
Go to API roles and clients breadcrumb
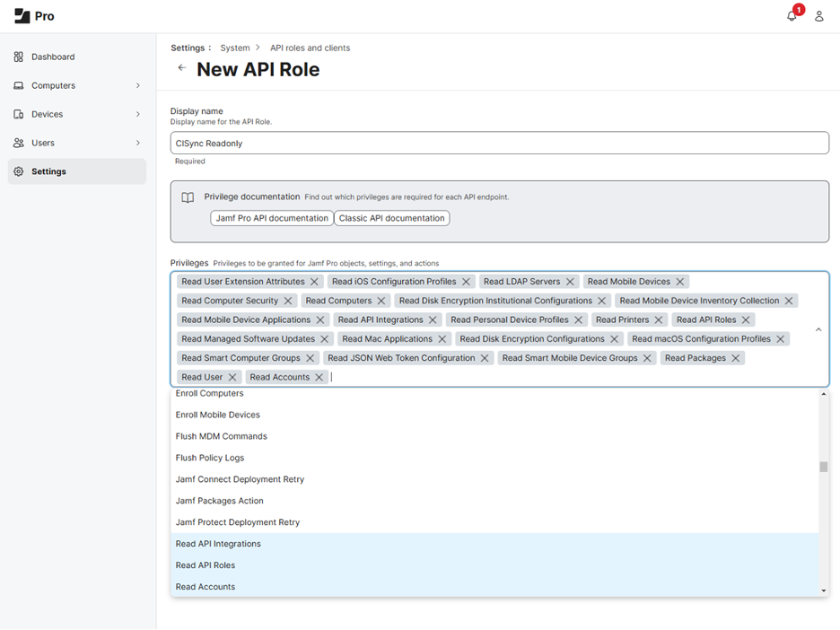[311, 48]
